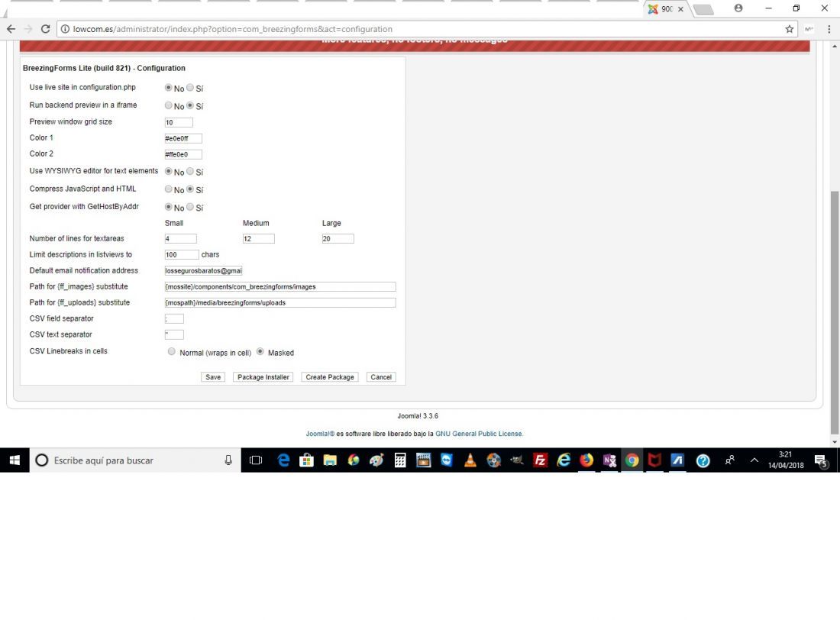Go back using browser back arrow
840x620 pixels.
[11, 29]
